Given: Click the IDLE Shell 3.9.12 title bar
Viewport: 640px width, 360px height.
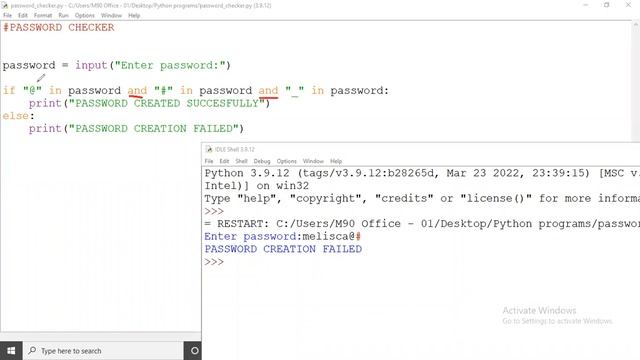Looking at the screenshot, I should [420, 149].
